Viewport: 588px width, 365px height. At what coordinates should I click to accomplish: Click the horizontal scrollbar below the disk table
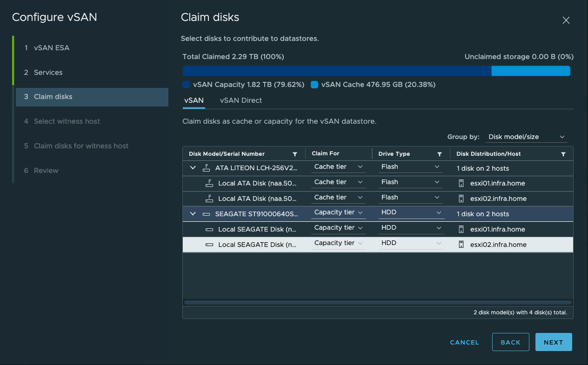(377, 302)
